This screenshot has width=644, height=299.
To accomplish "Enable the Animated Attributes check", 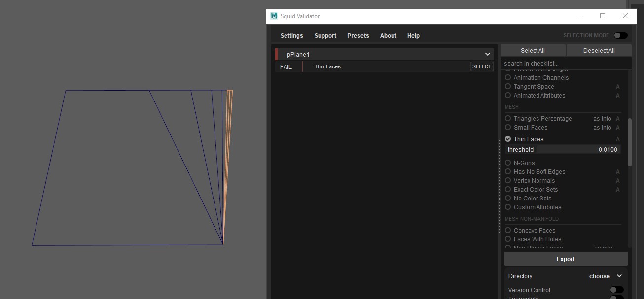I will [x=508, y=95].
